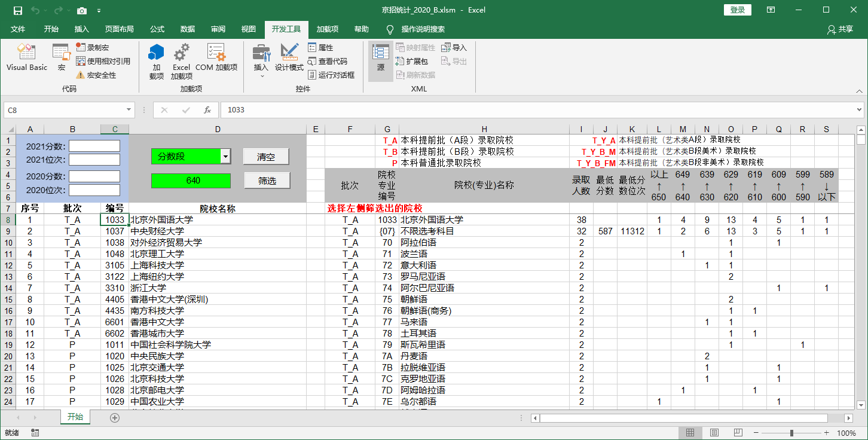
Task: Click the Redo arrow in title bar
Action: pos(59,10)
